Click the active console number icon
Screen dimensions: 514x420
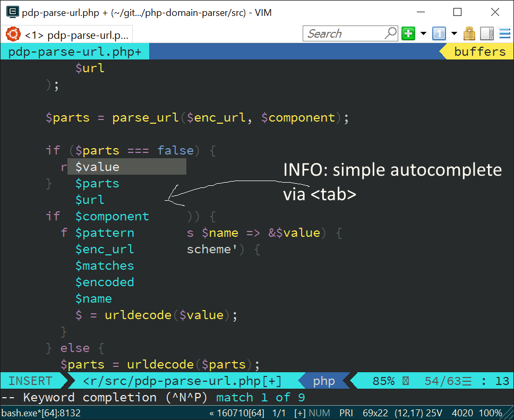coord(439,33)
